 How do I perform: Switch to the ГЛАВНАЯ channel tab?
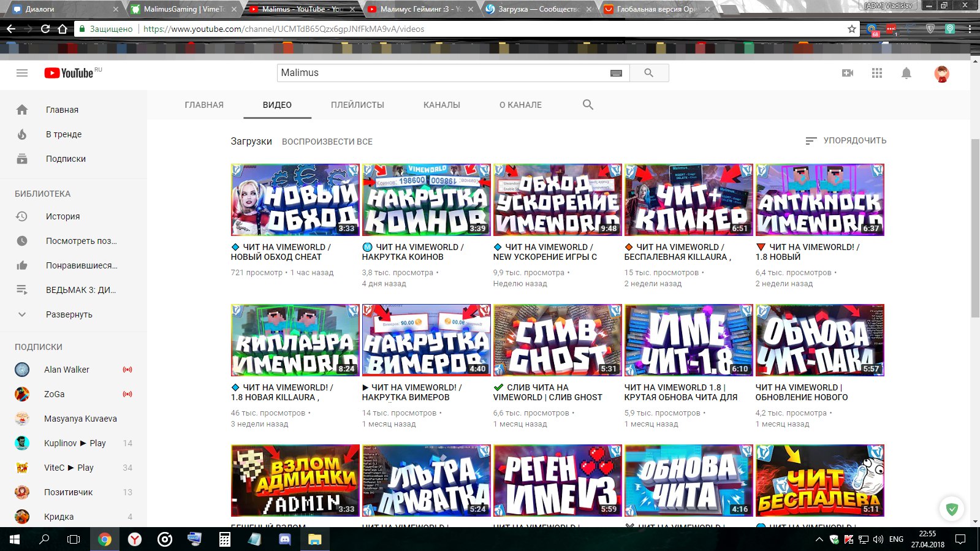tap(204, 105)
